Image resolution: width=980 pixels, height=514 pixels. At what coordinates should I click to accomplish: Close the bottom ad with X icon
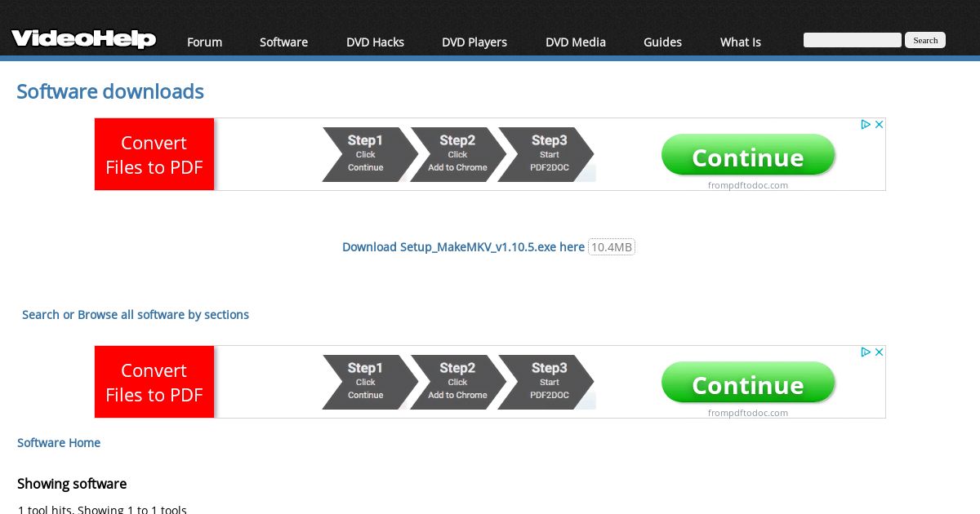(880, 352)
